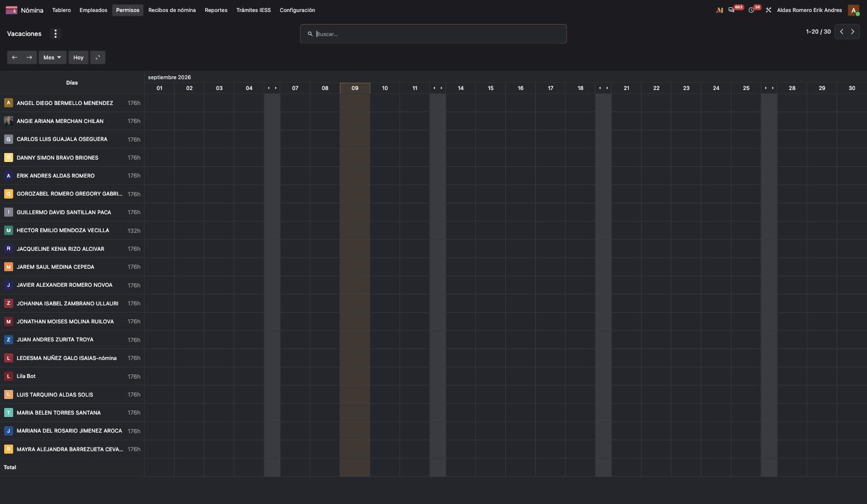867x504 pixels.
Task: Click the search magnifier icon
Action: (310, 34)
